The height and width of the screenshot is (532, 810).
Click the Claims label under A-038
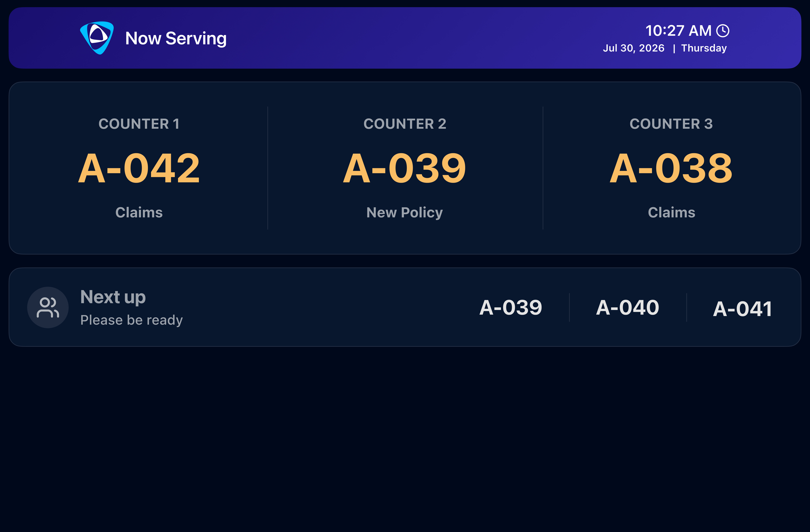671,212
